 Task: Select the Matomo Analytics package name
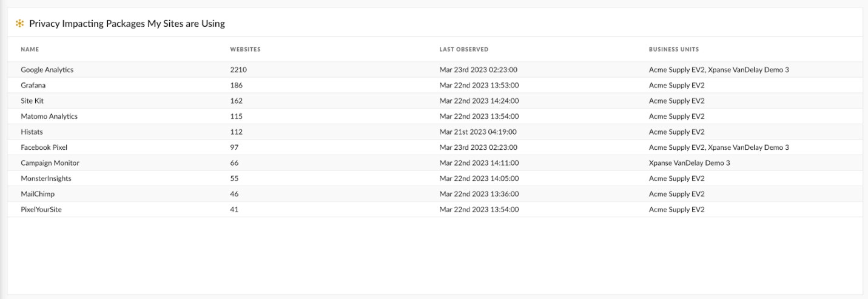(49, 116)
